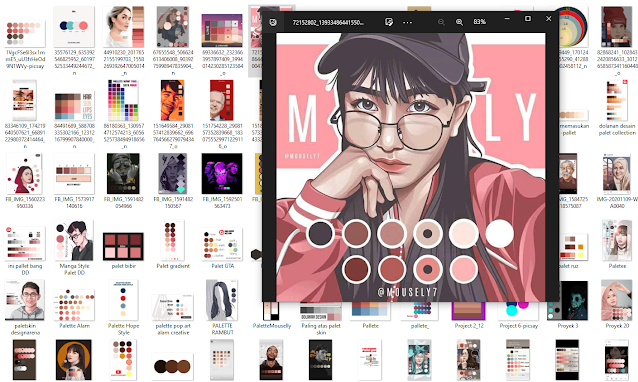Pick the light pink bottom-row circle swatch
The image size is (638, 382).
pyautogui.click(x=463, y=269)
